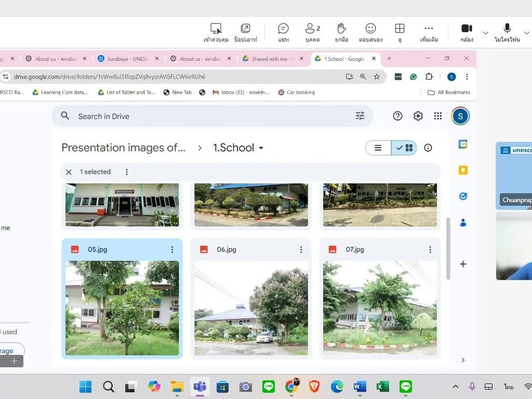Clear the 1 selected selection
Screen dimensions: 532x399
69,172
